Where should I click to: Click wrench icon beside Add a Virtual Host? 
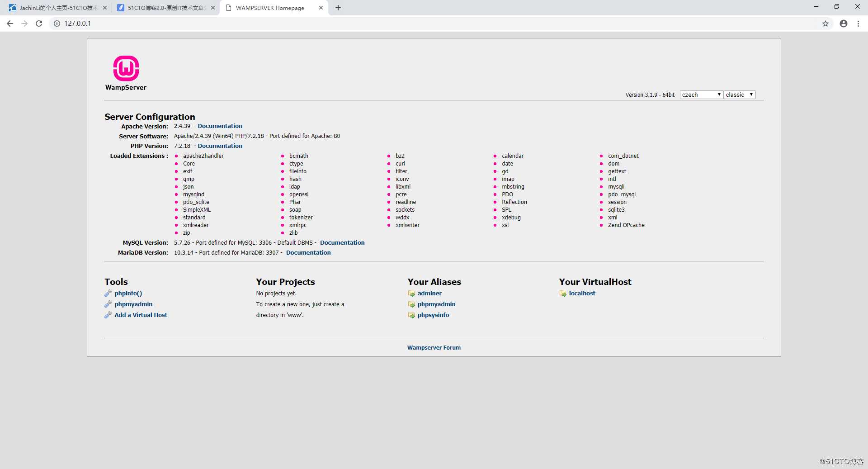(x=108, y=315)
